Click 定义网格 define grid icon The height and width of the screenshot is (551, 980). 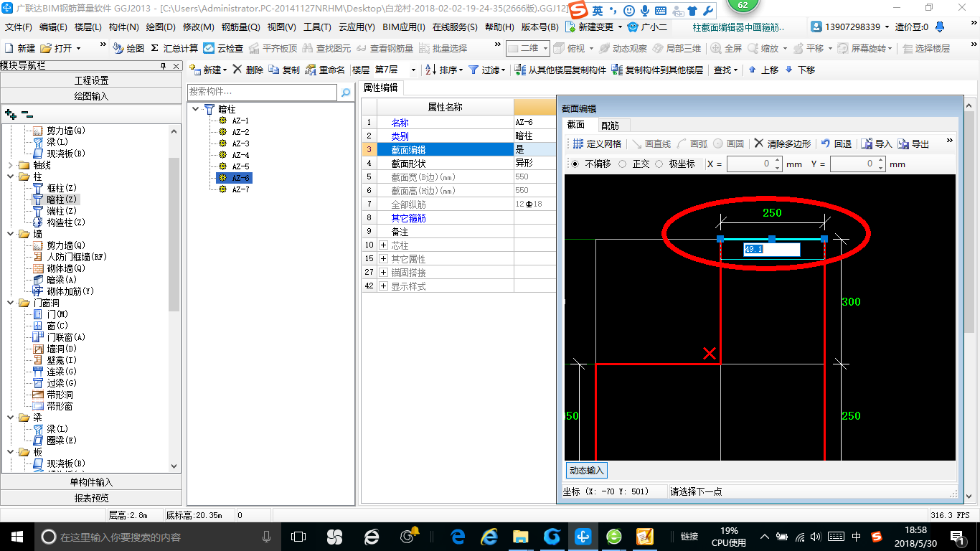[x=578, y=143]
